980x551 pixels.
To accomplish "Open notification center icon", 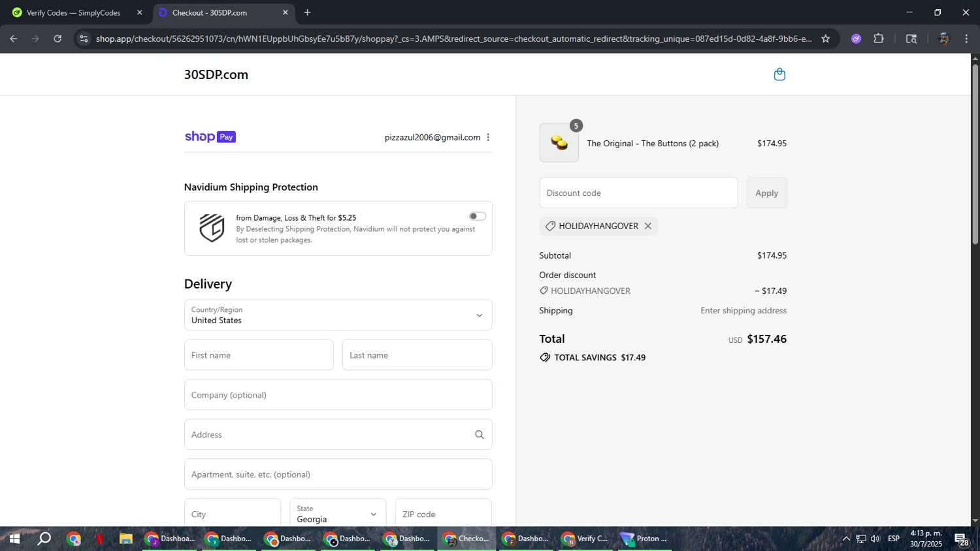I will click(x=962, y=539).
